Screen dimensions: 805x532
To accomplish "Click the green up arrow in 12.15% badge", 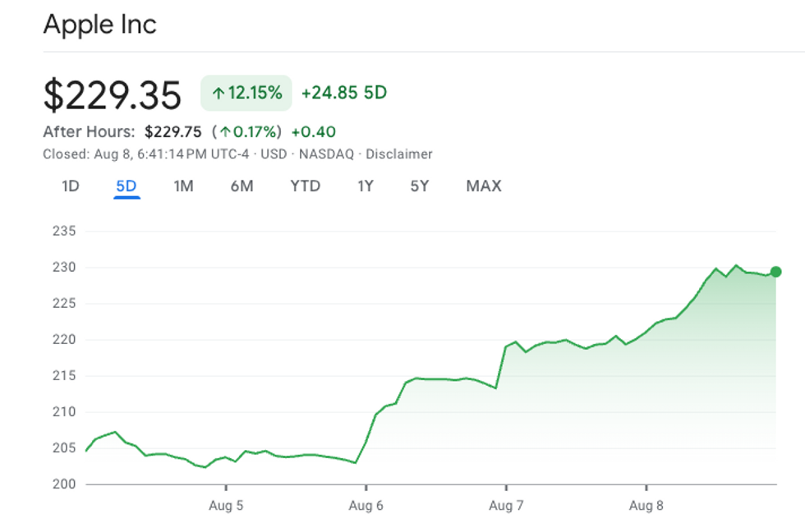I will point(218,94).
